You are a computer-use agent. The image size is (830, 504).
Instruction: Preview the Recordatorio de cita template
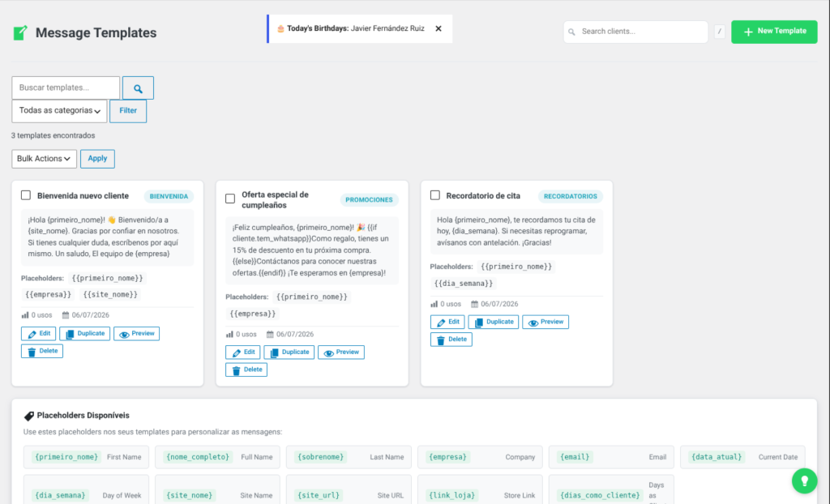pos(545,322)
